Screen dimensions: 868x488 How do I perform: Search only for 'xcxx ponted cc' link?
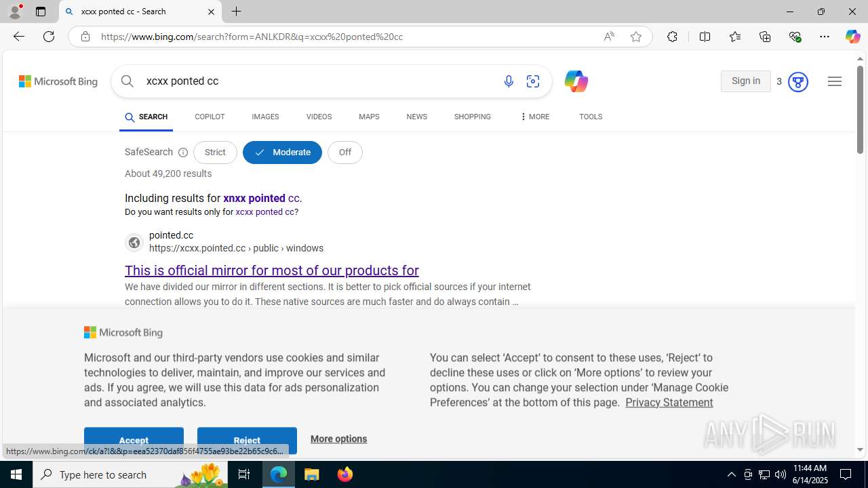coord(265,212)
